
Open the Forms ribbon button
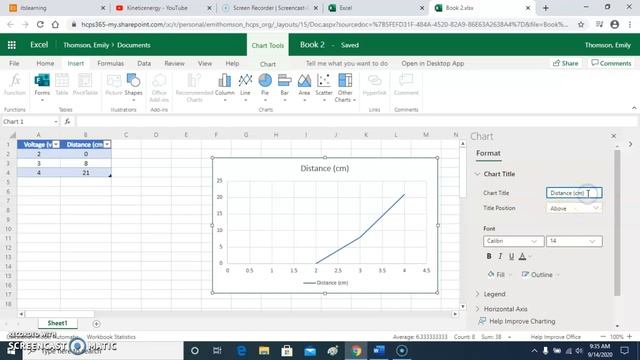point(42,87)
